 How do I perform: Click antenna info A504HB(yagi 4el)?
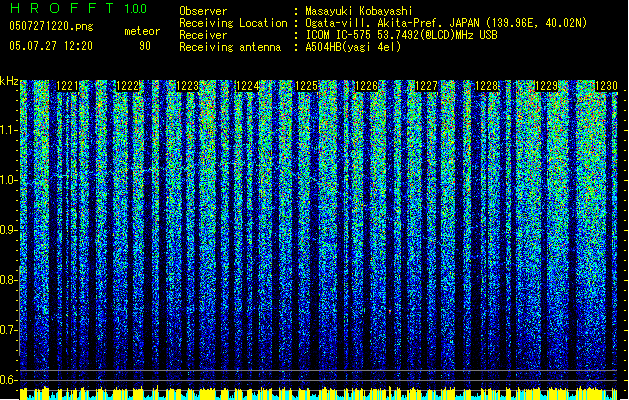[x=353, y=47]
